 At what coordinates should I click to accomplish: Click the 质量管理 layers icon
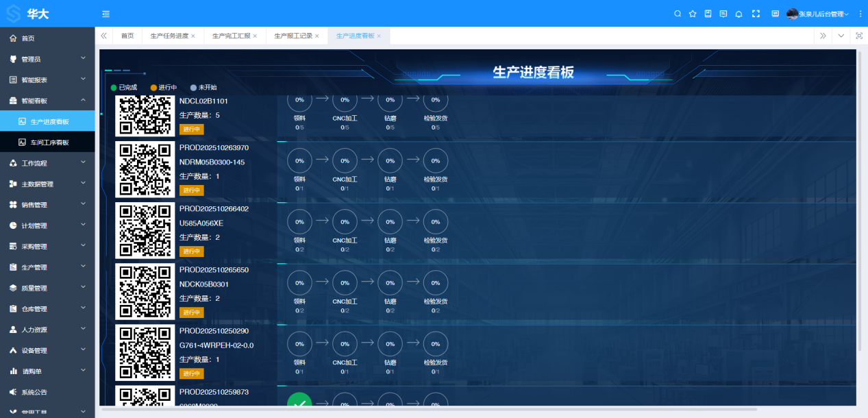(x=13, y=288)
